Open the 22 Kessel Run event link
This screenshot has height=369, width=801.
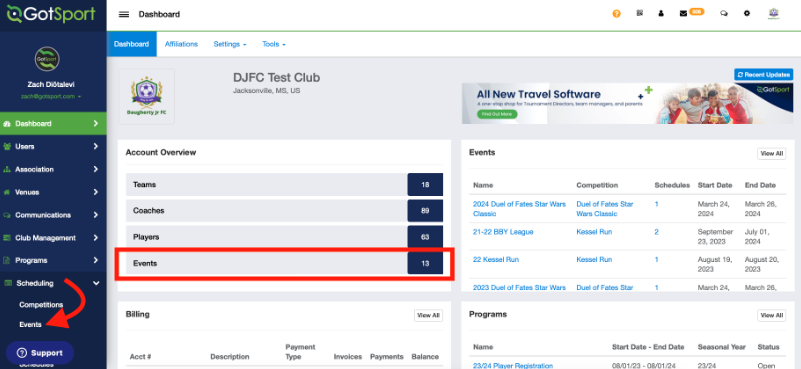pos(496,260)
